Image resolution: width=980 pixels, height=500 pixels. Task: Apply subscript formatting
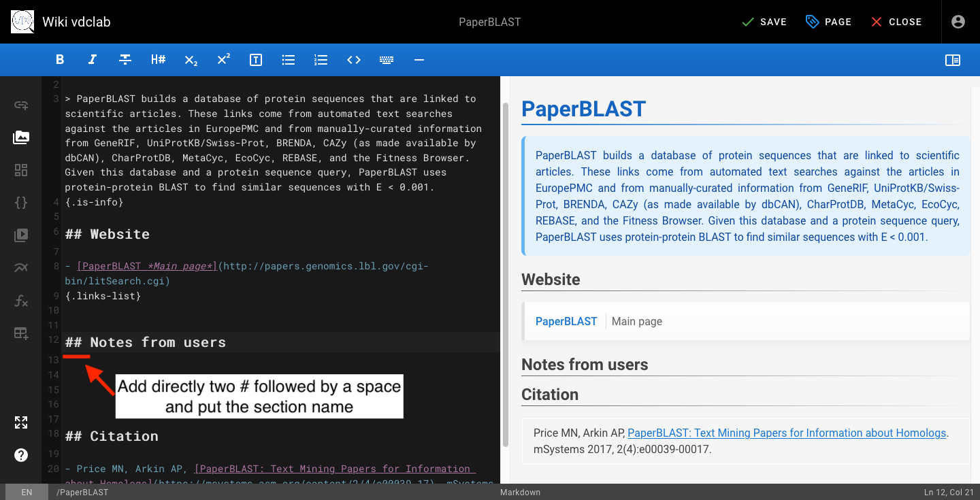pyautogui.click(x=191, y=60)
